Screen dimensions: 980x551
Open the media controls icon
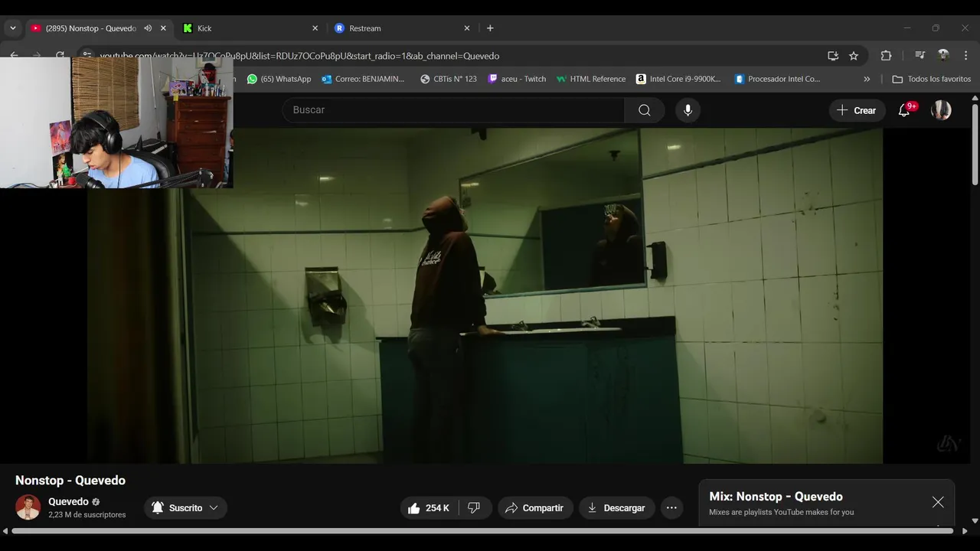pyautogui.click(x=920, y=56)
